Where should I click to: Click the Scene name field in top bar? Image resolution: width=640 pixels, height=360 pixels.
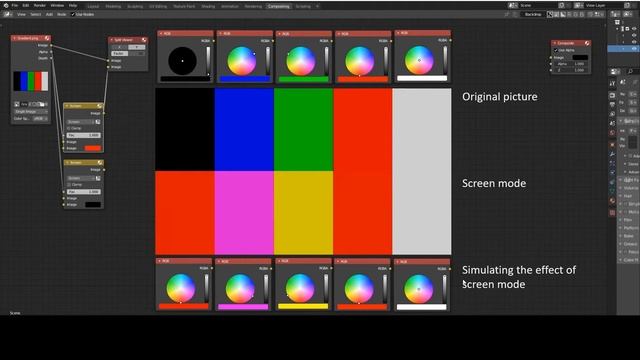point(538,6)
